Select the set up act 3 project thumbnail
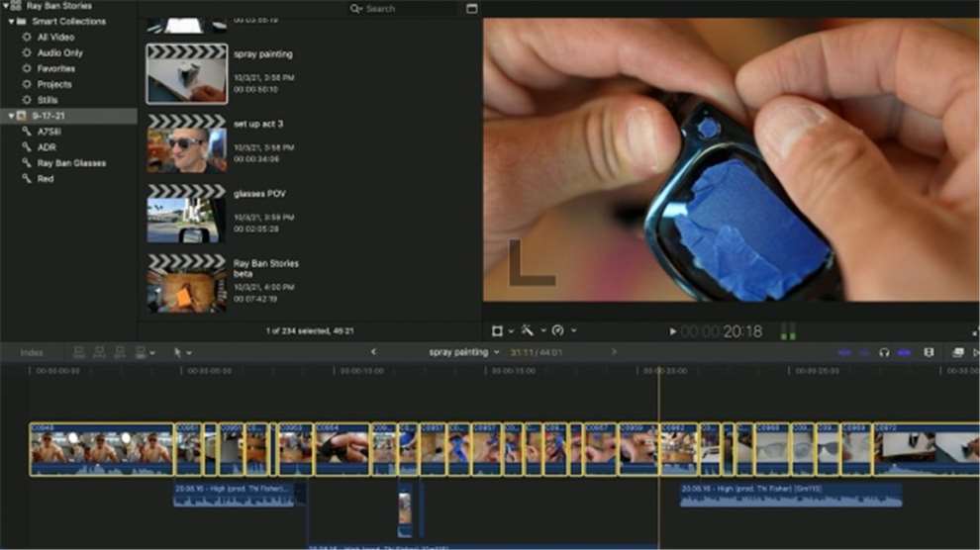980x550 pixels. (187, 143)
